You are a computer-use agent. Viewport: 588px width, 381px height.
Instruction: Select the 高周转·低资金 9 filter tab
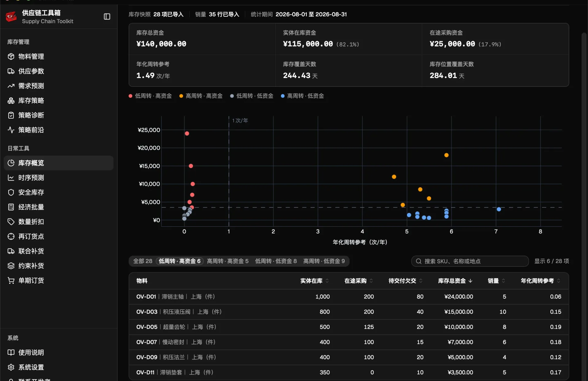[x=324, y=261]
